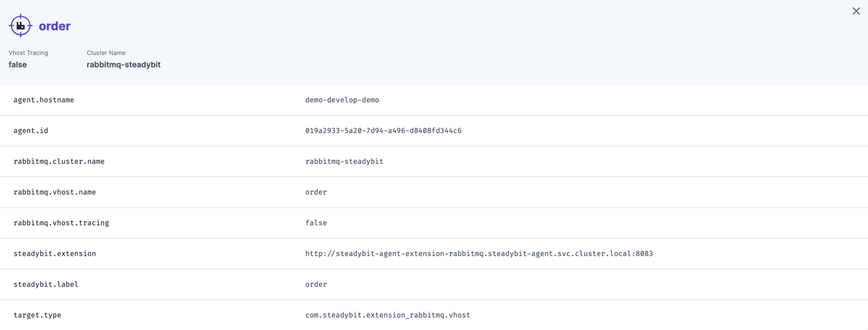Close the order details panel

coord(856,11)
